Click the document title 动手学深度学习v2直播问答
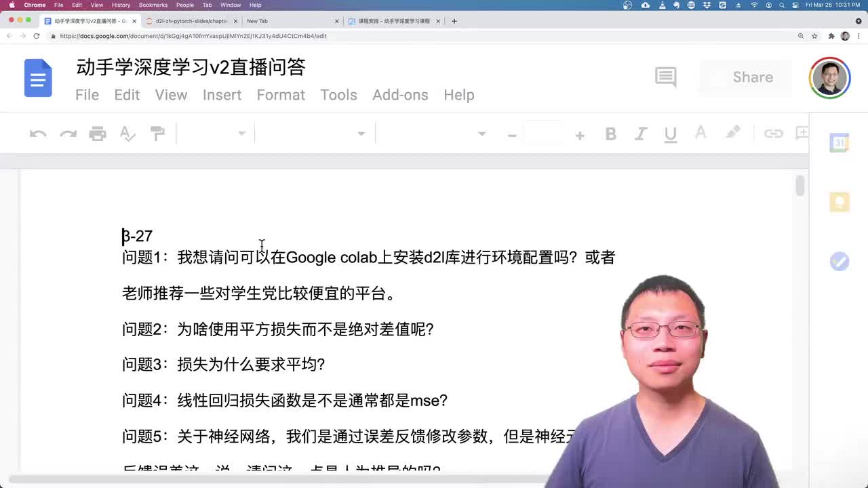868x488 pixels. click(x=191, y=67)
